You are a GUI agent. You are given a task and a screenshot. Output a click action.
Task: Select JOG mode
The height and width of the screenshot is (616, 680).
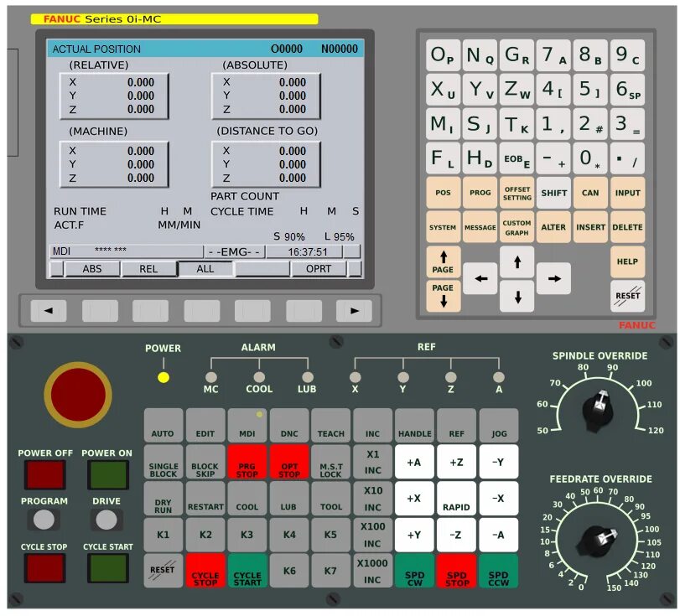coord(499,425)
